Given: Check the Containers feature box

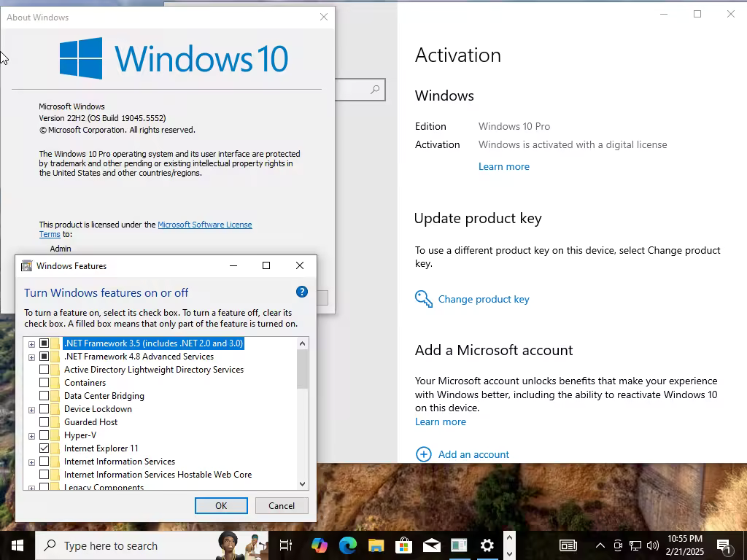Looking at the screenshot, I should pyautogui.click(x=44, y=382).
